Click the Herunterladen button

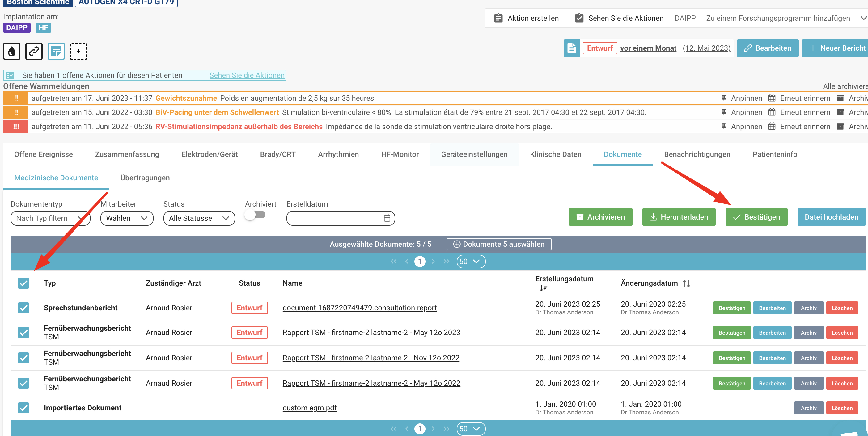(679, 217)
